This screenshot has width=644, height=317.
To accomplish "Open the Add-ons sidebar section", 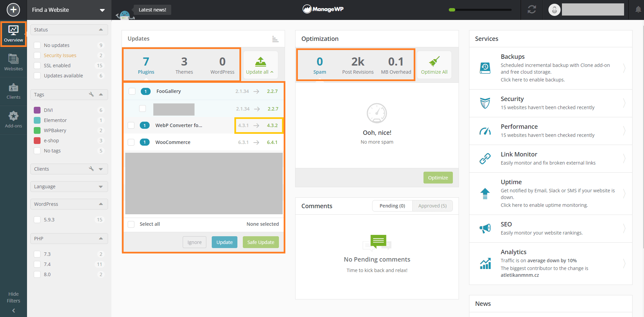I will coord(14,120).
